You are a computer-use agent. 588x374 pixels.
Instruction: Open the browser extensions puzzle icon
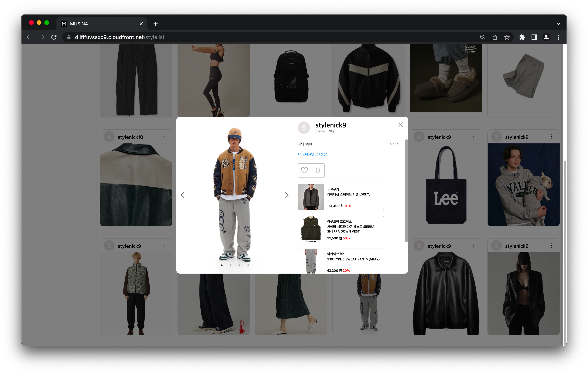tap(522, 37)
